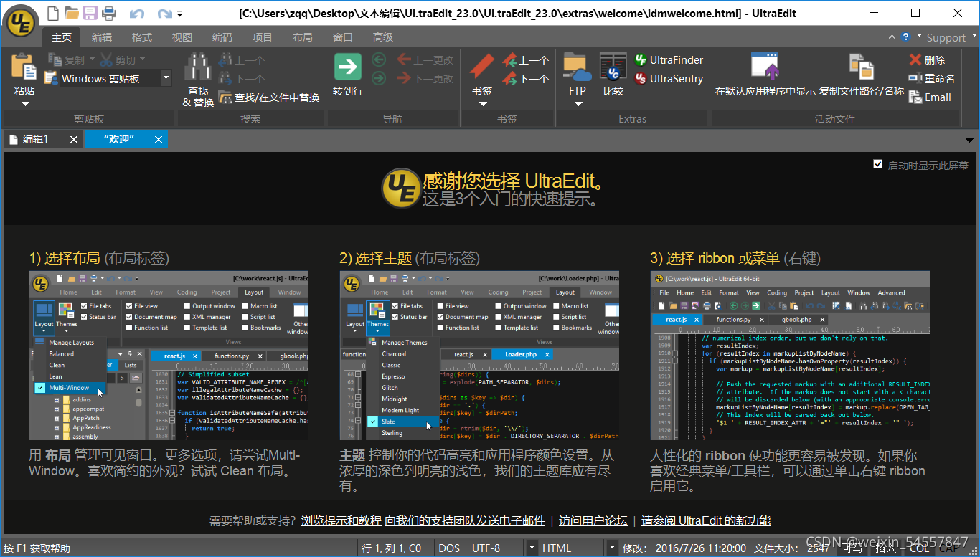Click the 剪切 cut scissors button
The height and width of the screenshot is (557, 980).
[x=119, y=60]
